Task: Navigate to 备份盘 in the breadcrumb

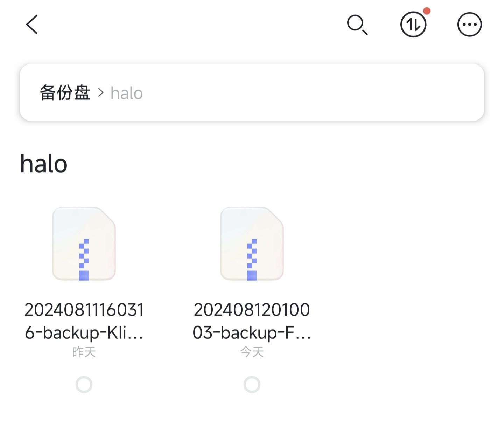Action: [x=65, y=93]
